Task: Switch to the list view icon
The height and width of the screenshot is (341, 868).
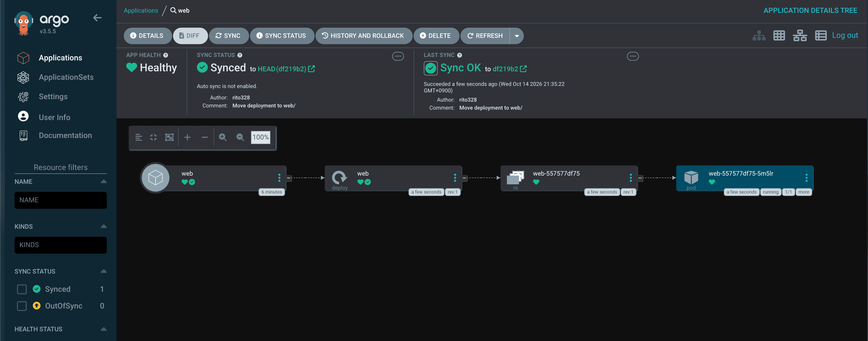Action: 821,35
